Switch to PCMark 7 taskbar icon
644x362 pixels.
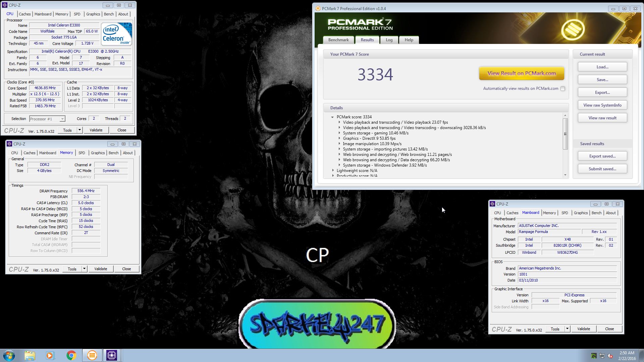(92, 355)
